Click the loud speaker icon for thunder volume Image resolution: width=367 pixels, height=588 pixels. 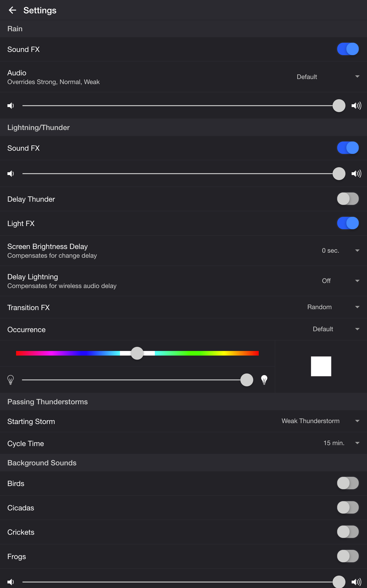[x=356, y=173]
